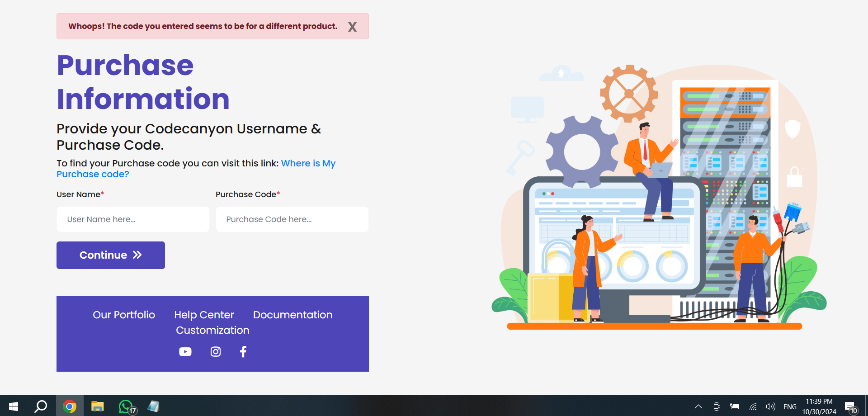This screenshot has height=416, width=868.
Task: Click the 'Purchase Information' heading
Action: 143,82
